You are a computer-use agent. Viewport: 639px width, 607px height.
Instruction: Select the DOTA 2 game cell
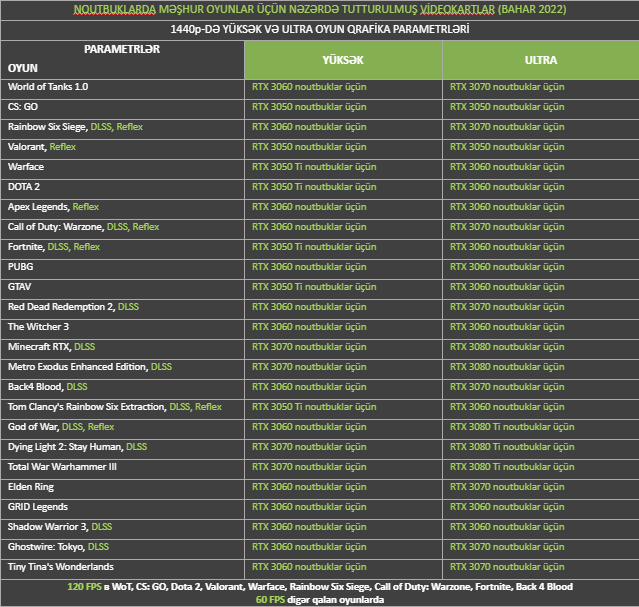pyautogui.click(x=122, y=189)
